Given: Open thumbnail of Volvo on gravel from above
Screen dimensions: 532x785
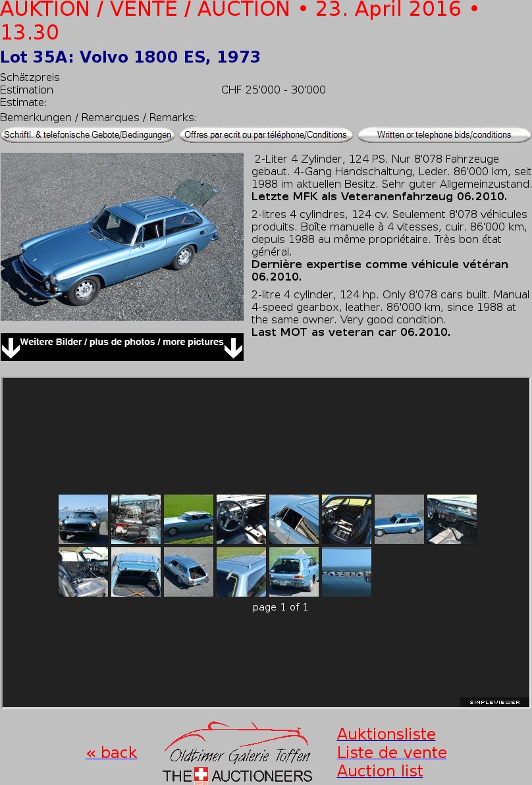Looking at the screenshot, I should [x=400, y=519].
